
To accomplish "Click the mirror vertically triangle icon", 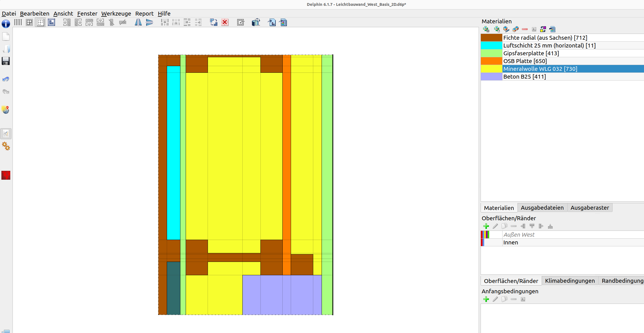I will pyautogui.click(x=138, y=22).
